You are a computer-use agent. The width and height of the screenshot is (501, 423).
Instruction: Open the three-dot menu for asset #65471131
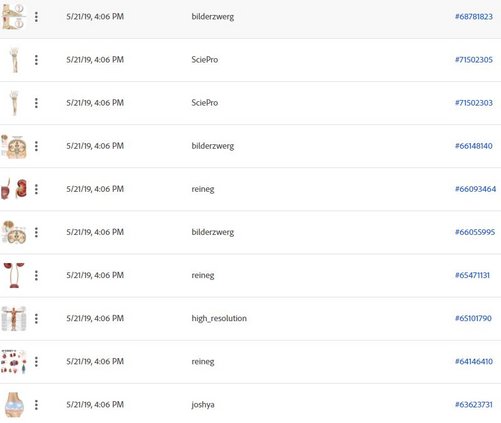coord(36,275)
